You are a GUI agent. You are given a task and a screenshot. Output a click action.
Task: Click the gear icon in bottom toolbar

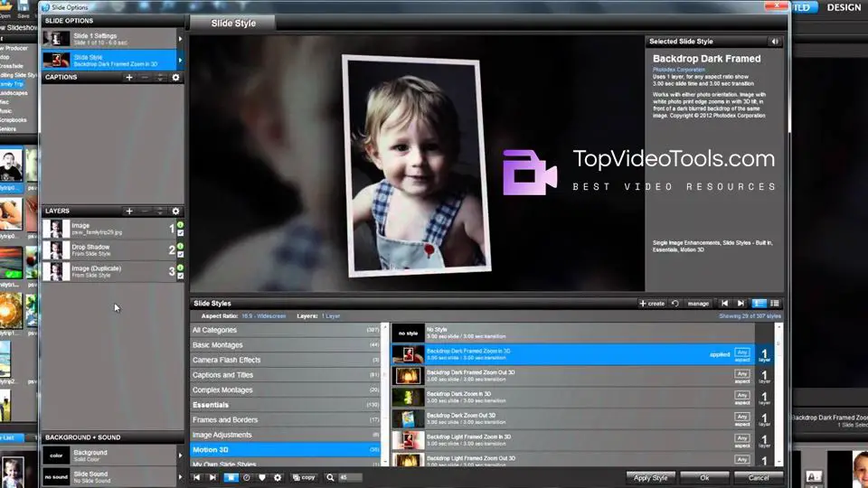[x=278, y=477]
